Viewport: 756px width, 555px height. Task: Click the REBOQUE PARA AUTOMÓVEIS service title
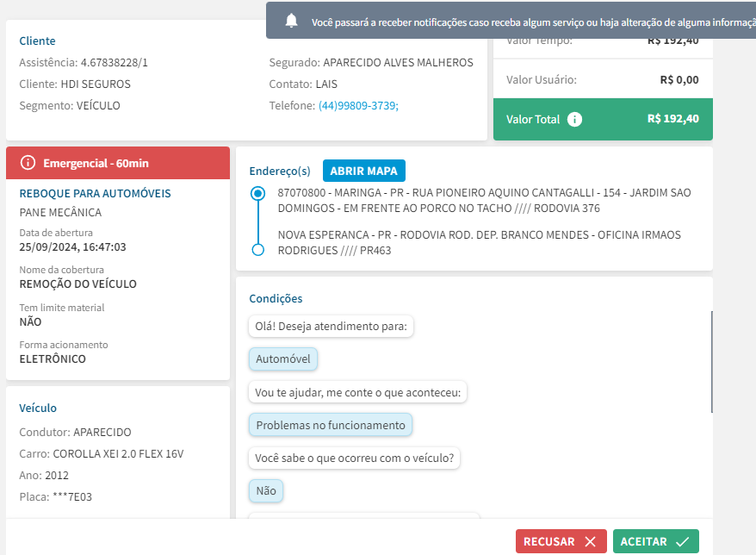click(95, 194)
